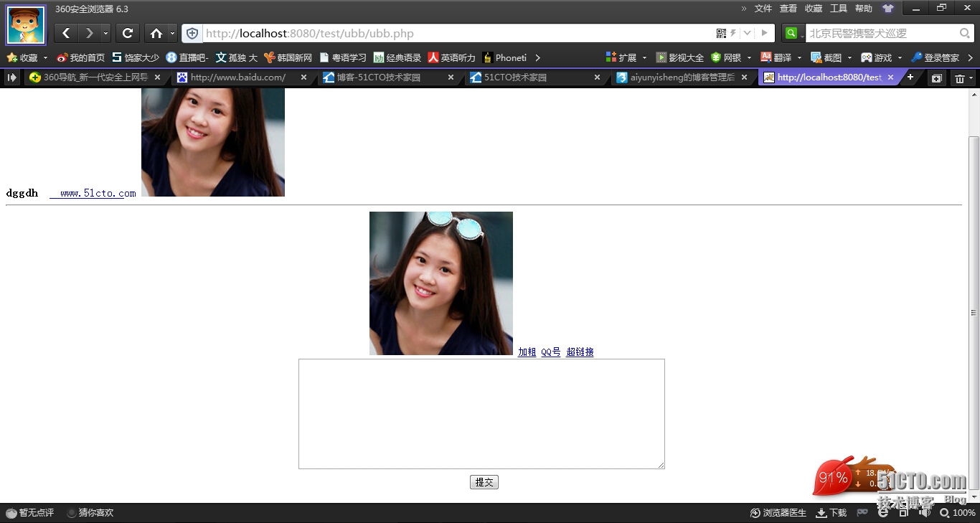Click the vertical scrollbar thumb
980x523 pixels.
[974, 312]
